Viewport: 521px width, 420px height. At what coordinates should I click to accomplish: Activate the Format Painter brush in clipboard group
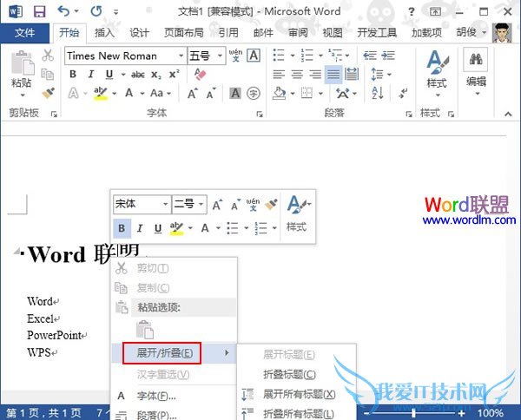pyautogui.click(x=48, y=93)
